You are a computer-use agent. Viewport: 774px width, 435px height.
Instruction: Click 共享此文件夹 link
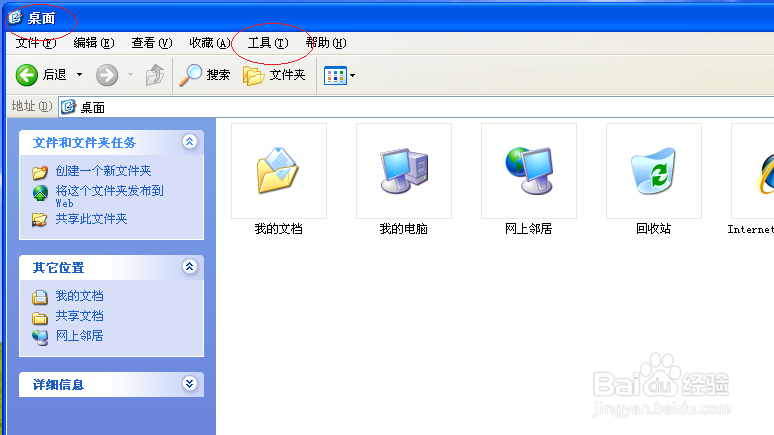(91, 219)
